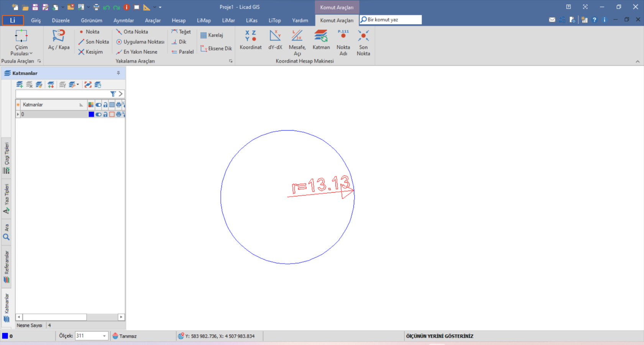644x345 pixels.
Task: Open the Mesafe, Açı measurement tool
Action: [x=297, y=43]
